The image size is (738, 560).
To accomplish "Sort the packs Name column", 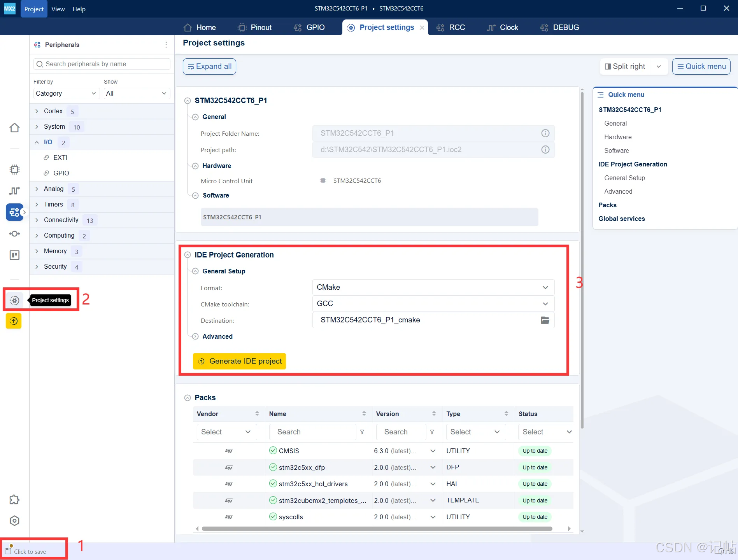I will [364, 414].
